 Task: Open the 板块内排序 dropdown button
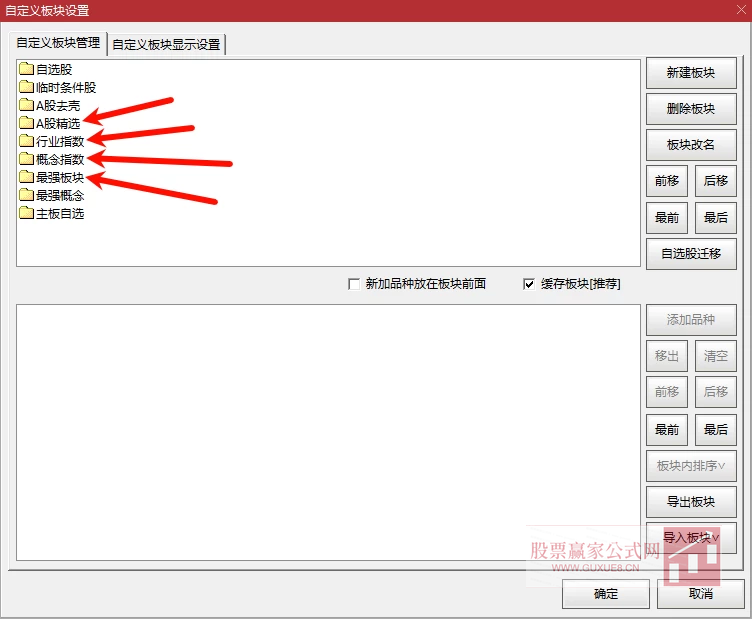tap(691, 466)
